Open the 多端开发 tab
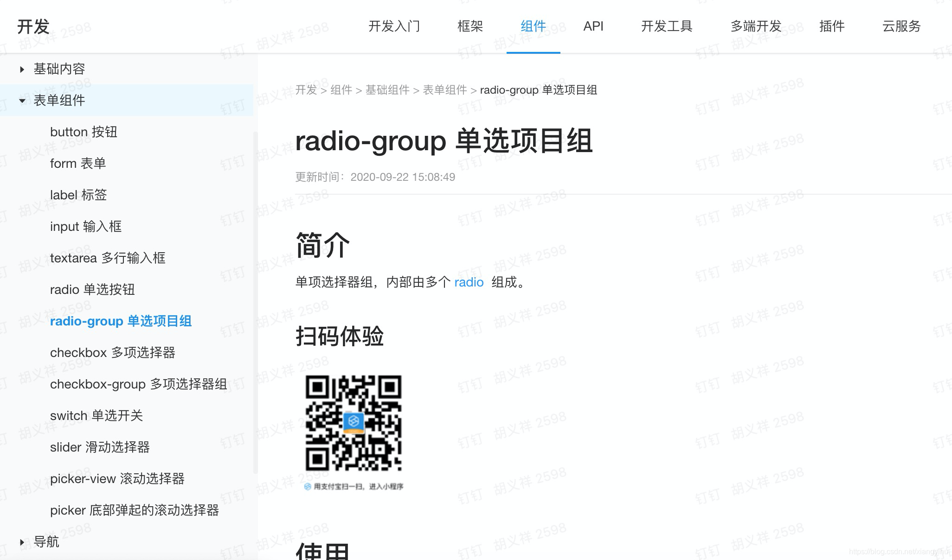Screen dimensions: 952x560 (756, 26)
